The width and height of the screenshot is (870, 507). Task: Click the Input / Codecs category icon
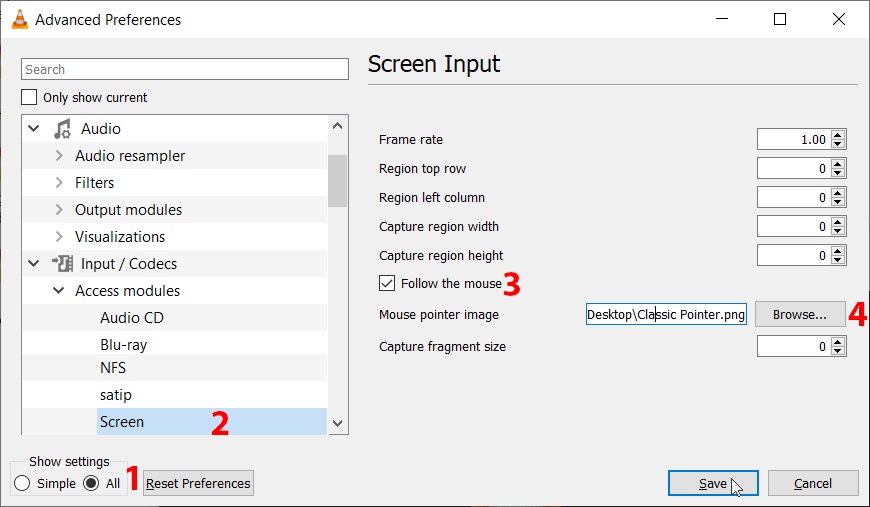63,264
